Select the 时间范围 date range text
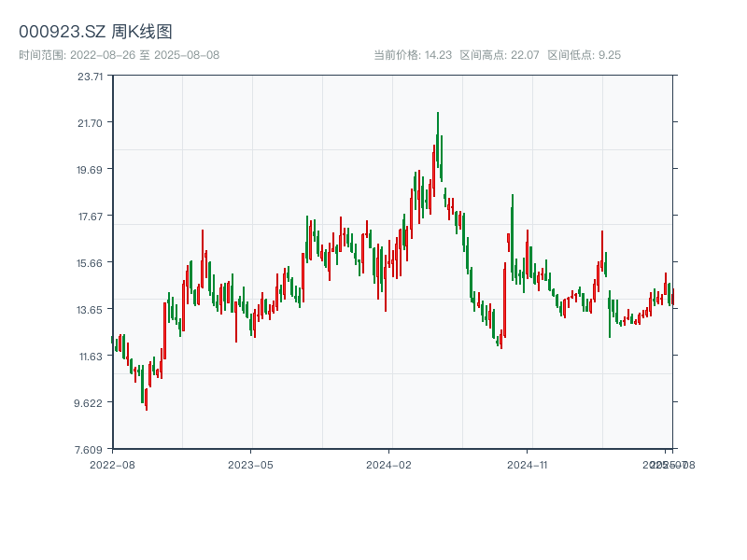 click(119, 55)
